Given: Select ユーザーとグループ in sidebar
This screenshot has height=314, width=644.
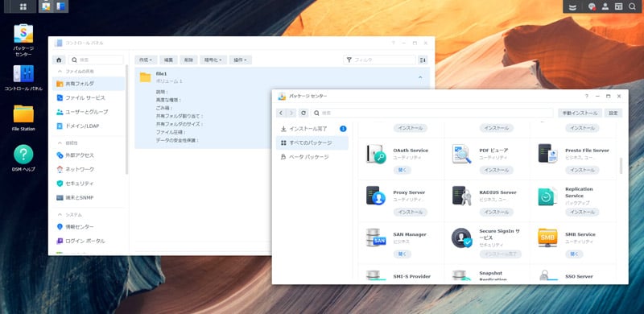Looking at the screenshot, I should (89, 112).
